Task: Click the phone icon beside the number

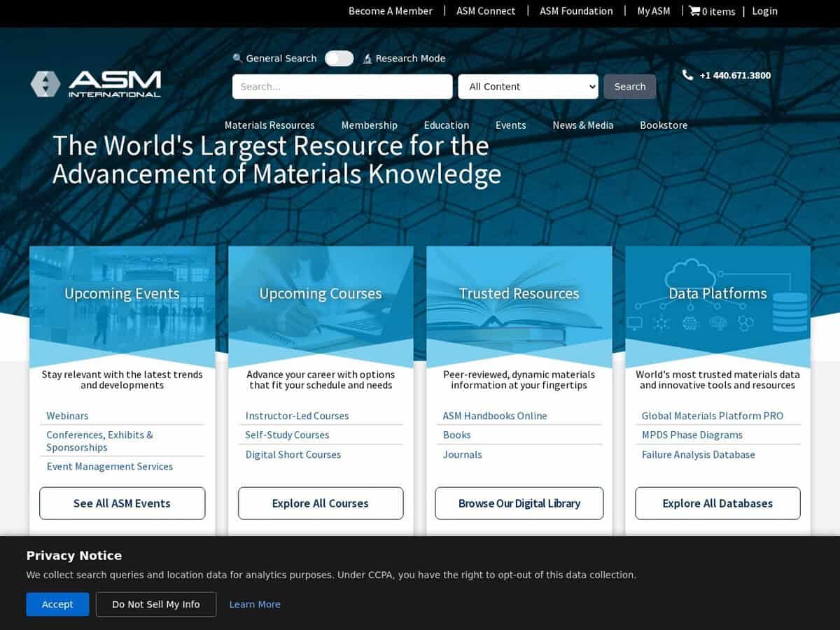Action: point(688,75)
